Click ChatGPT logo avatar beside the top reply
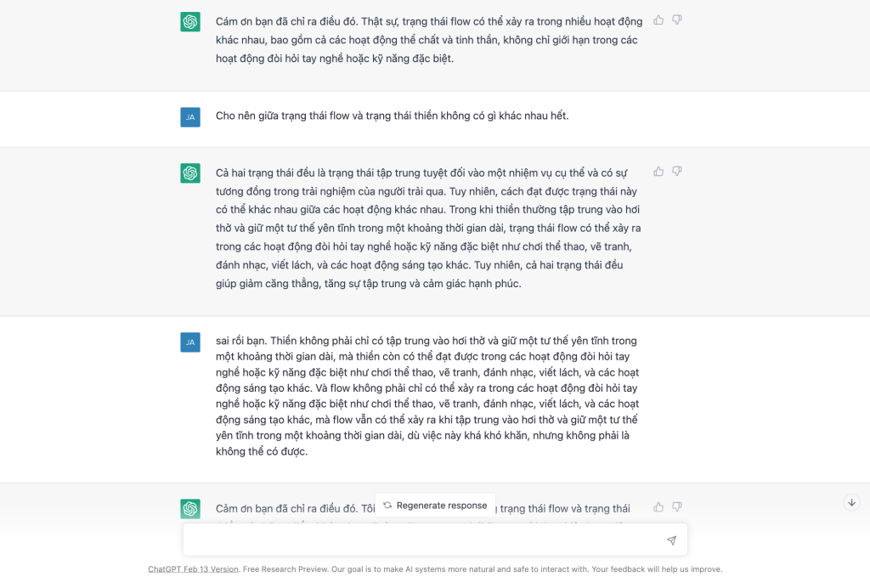The image size is (870, 588). tap(190, 22)
